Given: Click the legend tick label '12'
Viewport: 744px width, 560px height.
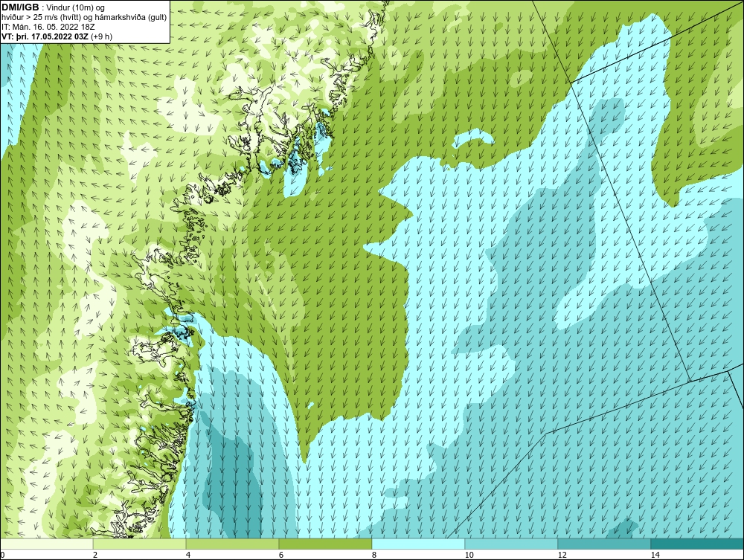Looking at the screenshot, I should (562, 555).
